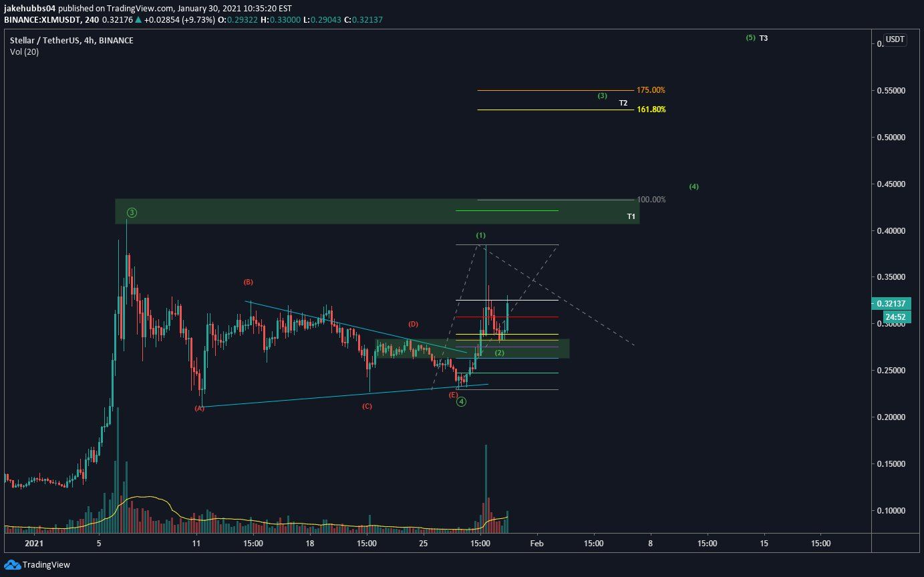The width and height of the screenshot is (924, 577).
Task: Toggle the 175.00% Fibonacci level
Action: coord(649,89)
